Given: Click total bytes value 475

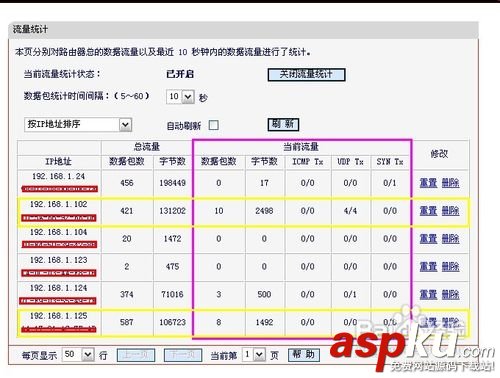Looking at the screenshot, I should tap(172, 267).
